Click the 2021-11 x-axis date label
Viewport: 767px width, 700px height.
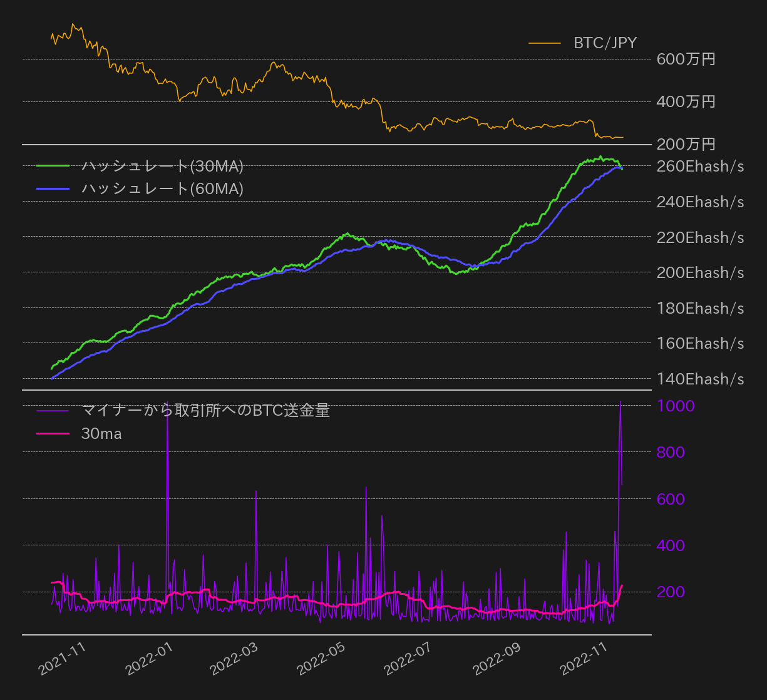coord(62,659)
